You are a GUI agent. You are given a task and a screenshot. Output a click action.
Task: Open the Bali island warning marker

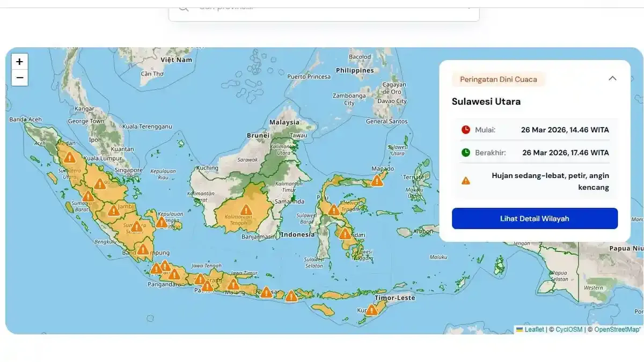[266, 292]
